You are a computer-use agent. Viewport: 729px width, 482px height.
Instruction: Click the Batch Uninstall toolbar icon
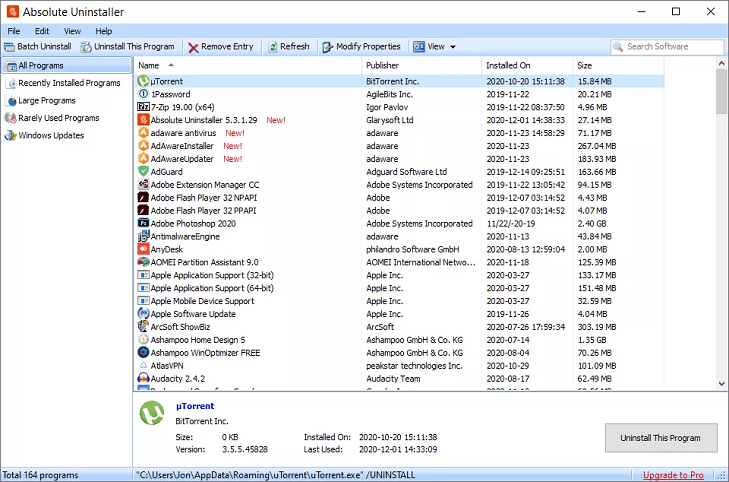point(9,47)
